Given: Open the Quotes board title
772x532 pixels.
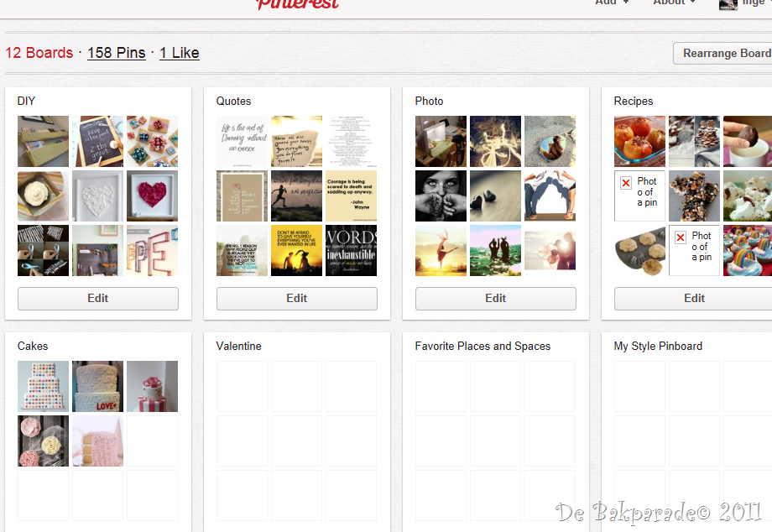Looking at the screenshot, I should [x=233, y=101].
